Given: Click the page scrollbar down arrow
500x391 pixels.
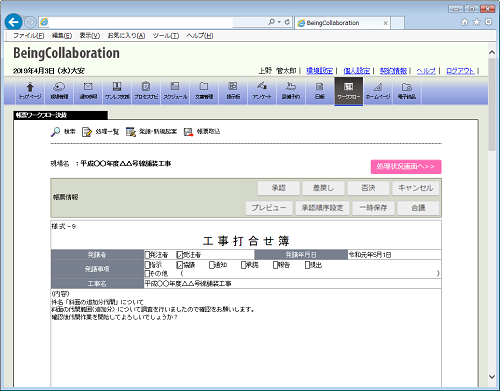Looking at the screenshot, I should pyautogui.click(x=492, y=376).
